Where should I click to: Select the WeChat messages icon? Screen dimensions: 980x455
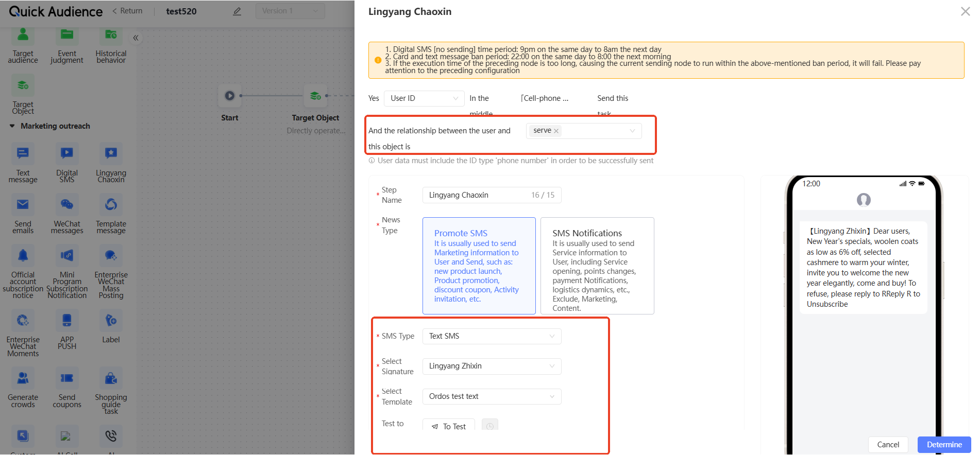(67, 204)
